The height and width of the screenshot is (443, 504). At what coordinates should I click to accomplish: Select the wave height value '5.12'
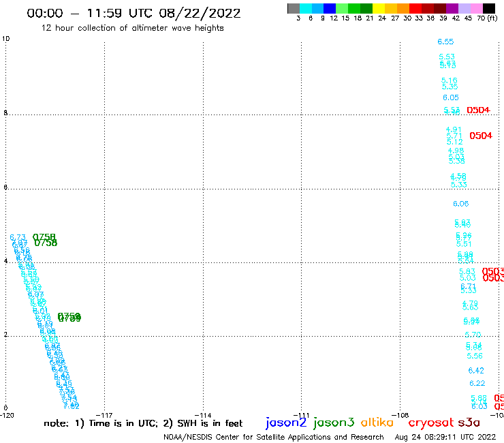coord(454,142)
